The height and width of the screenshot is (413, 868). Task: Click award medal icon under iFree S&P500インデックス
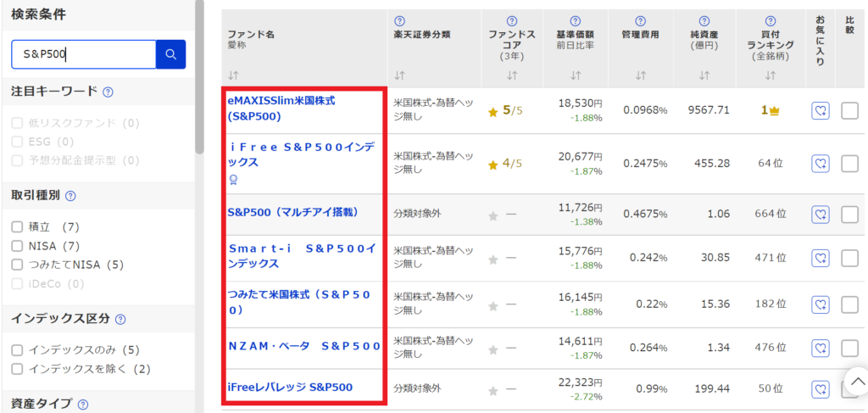233,180
